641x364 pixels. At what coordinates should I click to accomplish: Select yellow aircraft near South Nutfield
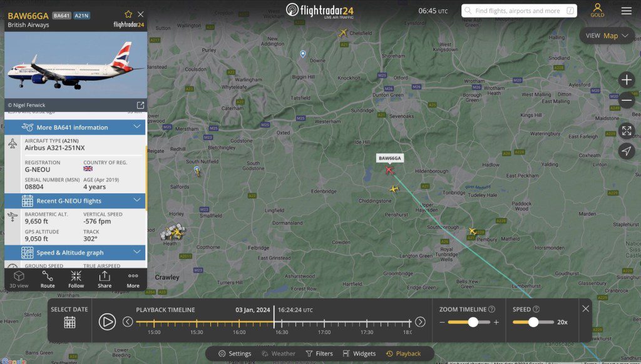pyautogui.click(x=197, y=171)
